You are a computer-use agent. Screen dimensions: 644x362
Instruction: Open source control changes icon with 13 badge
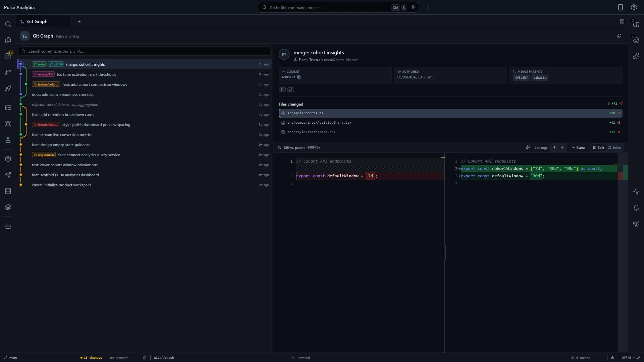coord(8,56)
